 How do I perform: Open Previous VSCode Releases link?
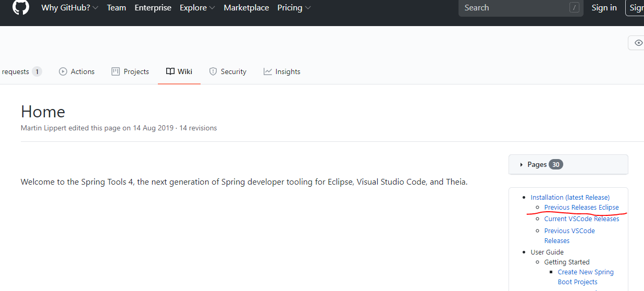[569, 236]
